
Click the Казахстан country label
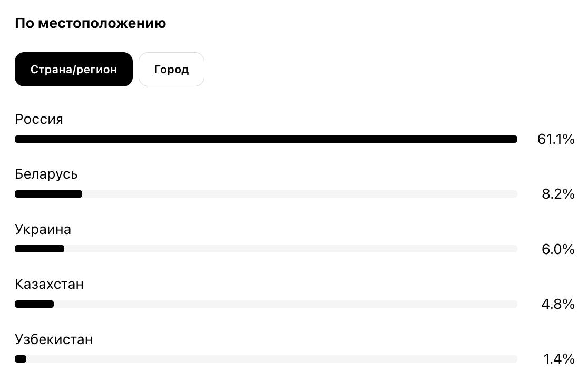[x=49, y=284]
